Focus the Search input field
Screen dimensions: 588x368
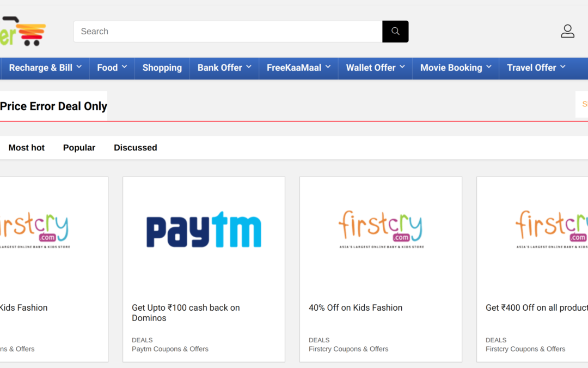click(x=228, y=32)
